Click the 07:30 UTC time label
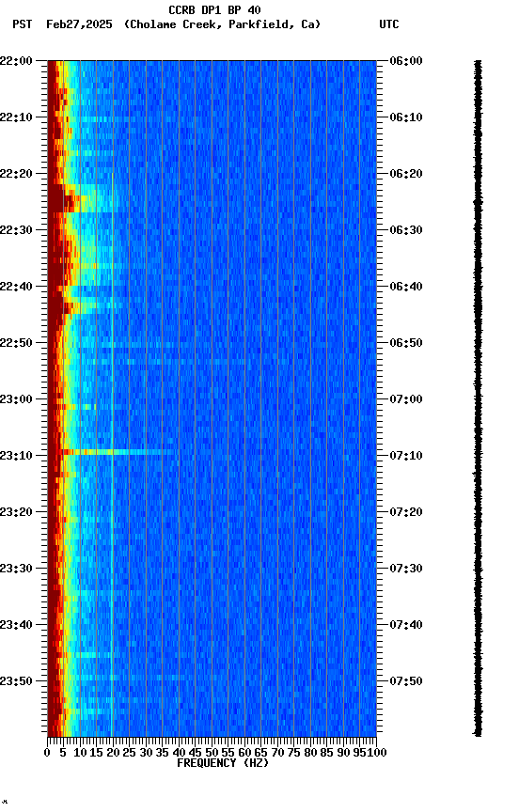The image size is (519, 812). (406, 569)
